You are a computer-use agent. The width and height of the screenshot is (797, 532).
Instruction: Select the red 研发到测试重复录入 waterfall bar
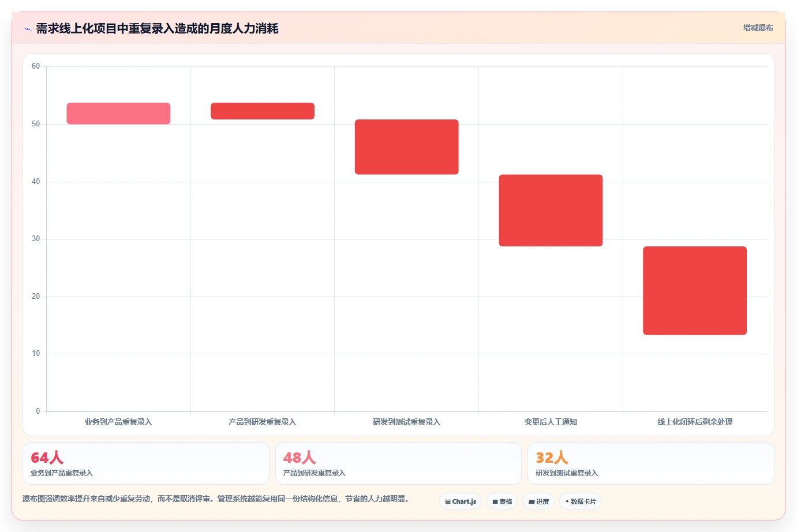click(x=407, y=147)
